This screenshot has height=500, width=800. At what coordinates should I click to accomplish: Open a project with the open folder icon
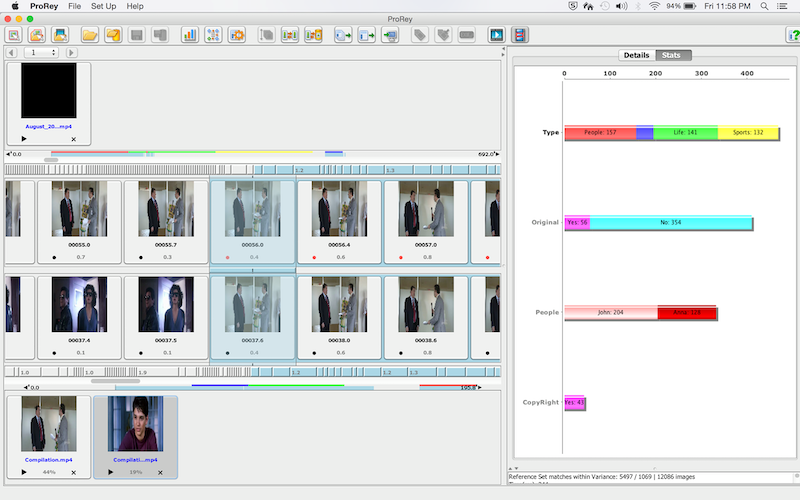pos(89,35)
